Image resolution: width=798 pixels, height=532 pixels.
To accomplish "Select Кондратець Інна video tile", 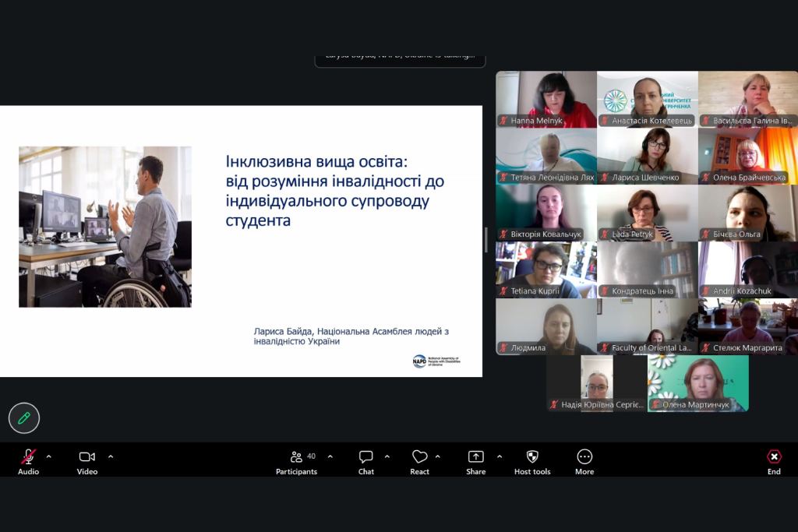I will [x=648, y=270].
